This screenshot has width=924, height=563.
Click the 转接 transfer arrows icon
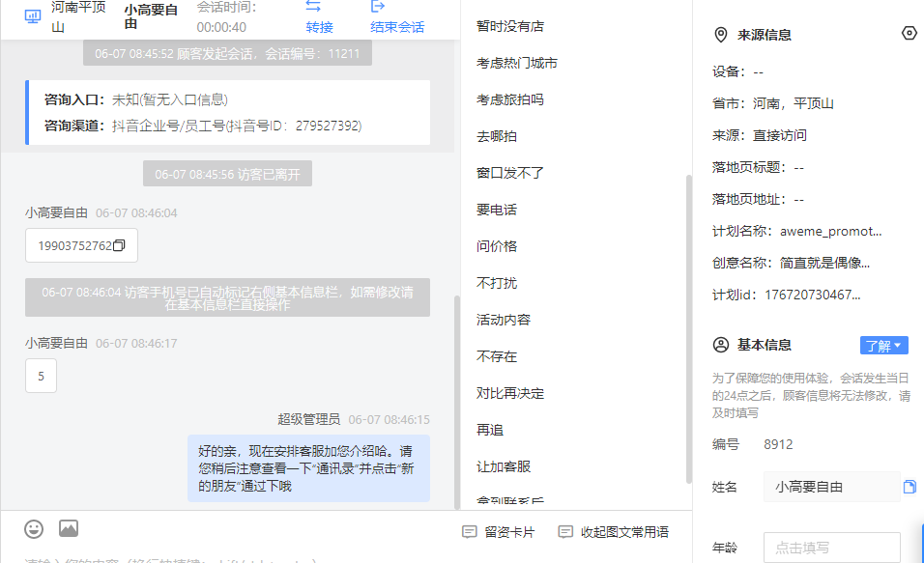coord(313,7)
